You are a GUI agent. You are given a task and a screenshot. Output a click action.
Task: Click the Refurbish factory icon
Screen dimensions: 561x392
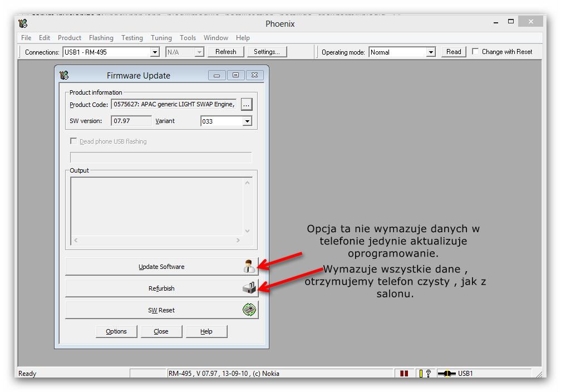249,288
